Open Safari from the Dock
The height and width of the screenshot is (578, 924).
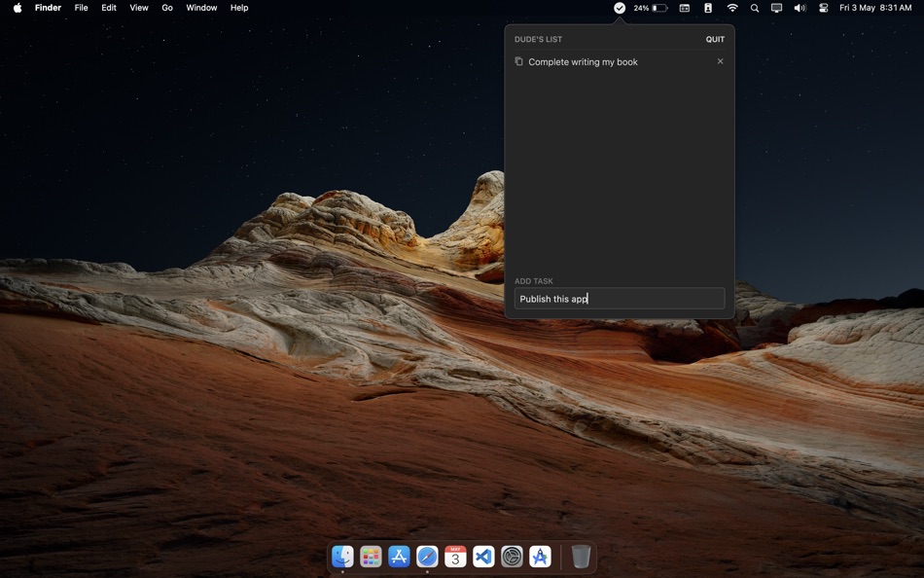pyautogui.click(x=426, y=557)
